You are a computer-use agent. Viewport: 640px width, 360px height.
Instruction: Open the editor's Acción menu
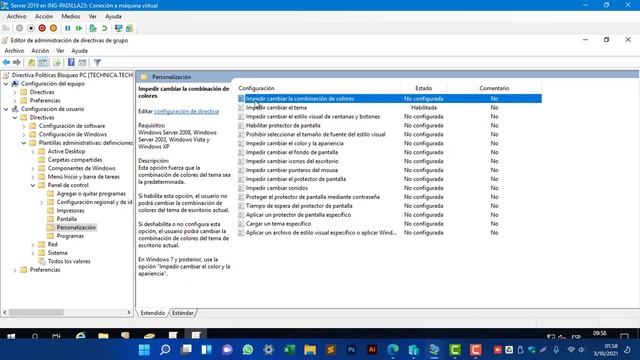[40, 51]
